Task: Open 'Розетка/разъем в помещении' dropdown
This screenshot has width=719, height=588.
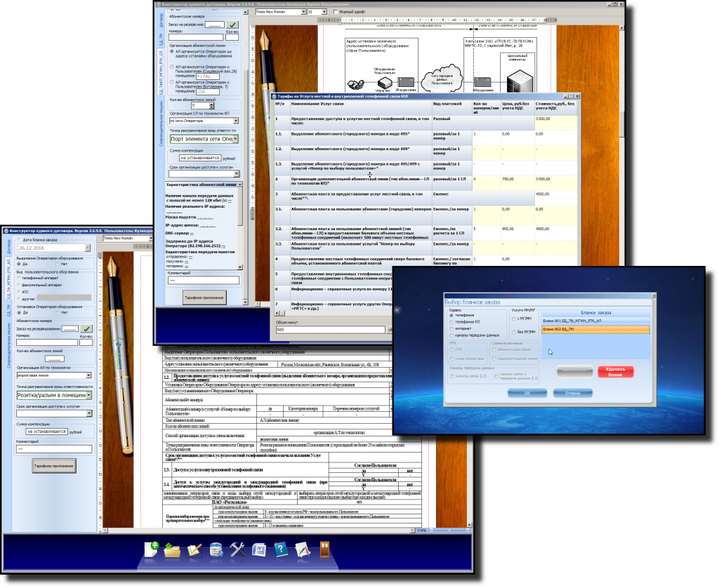Action: 88,396
